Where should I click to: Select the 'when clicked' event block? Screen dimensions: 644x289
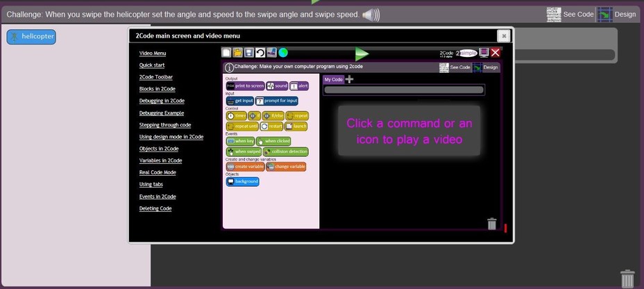click(273, 141)
